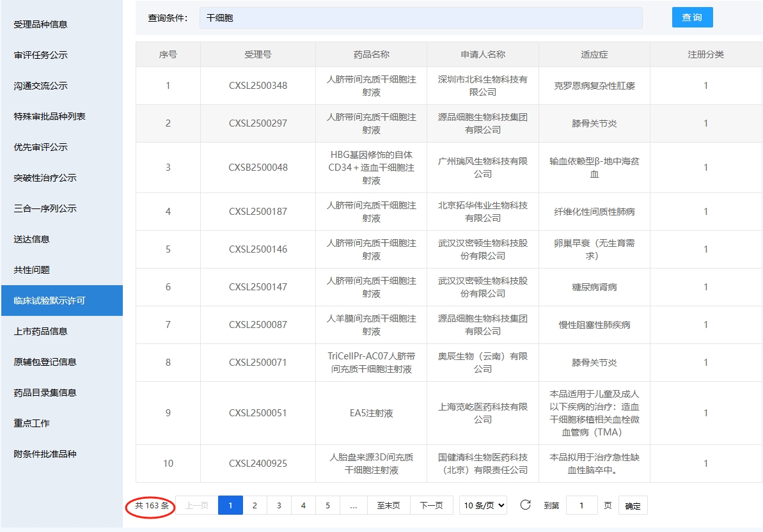Screen dimensions: 763x532
Task: Open the 10 条/页 page size dropdown
Action: point(483,505)
